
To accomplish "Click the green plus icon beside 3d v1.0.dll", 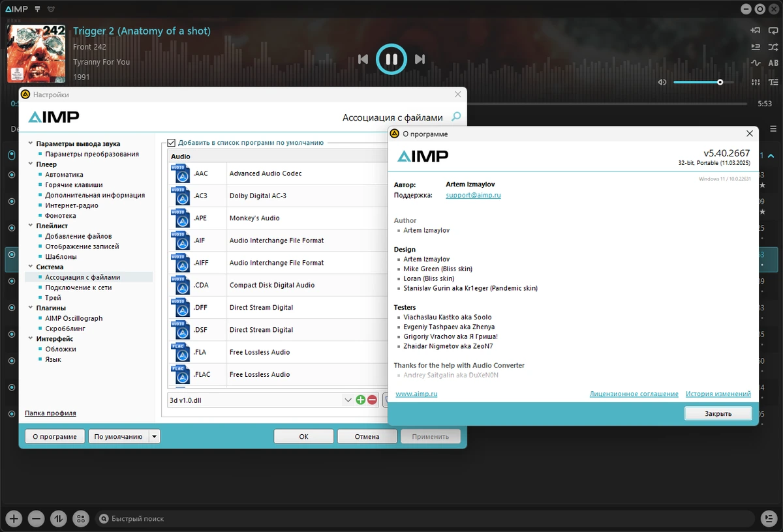I will click(361, 400).
